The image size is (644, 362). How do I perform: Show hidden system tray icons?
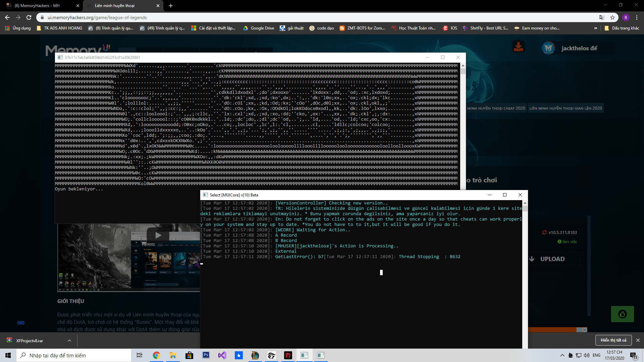(562, 355)
